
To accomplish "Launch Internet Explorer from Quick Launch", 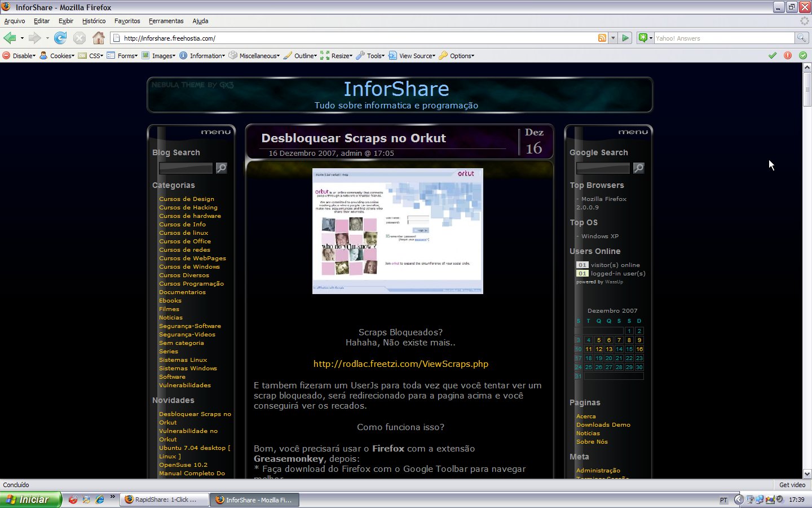I will click(100, 500).
